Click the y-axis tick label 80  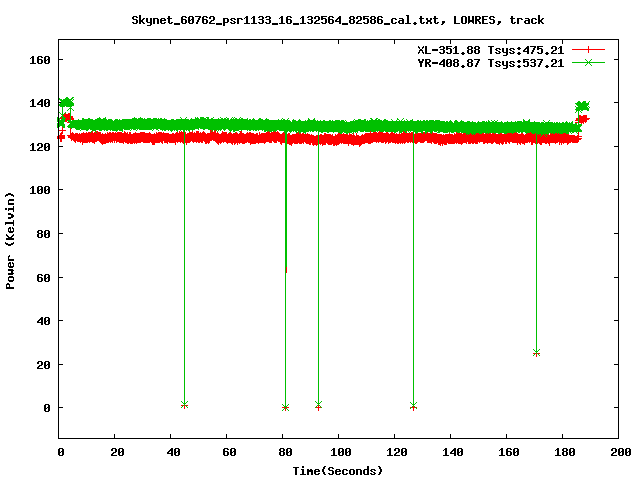43,234
